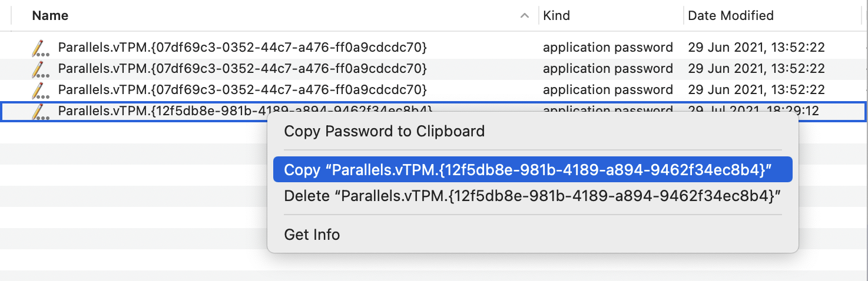Screen dimensions: 868x281
Task: Select the third Parallels.vTPM.{07df69c3…} row name
Action: pos(242,90)
